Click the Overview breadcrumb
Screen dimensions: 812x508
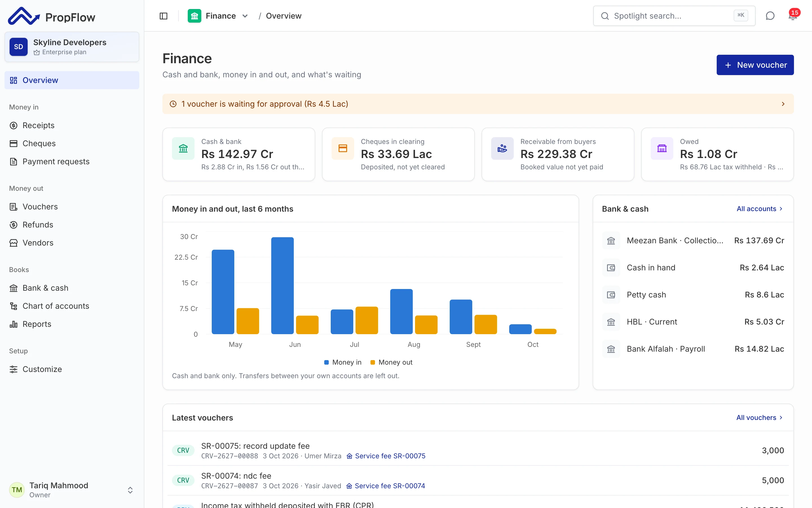(x=284, y=16)
